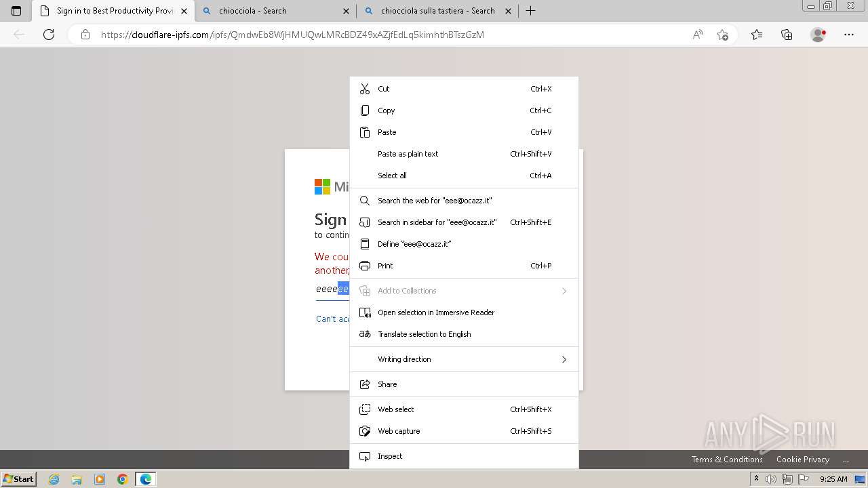The image size is (868, 488).
Task: Open the Collections toolbar icon
Action: 787,35
